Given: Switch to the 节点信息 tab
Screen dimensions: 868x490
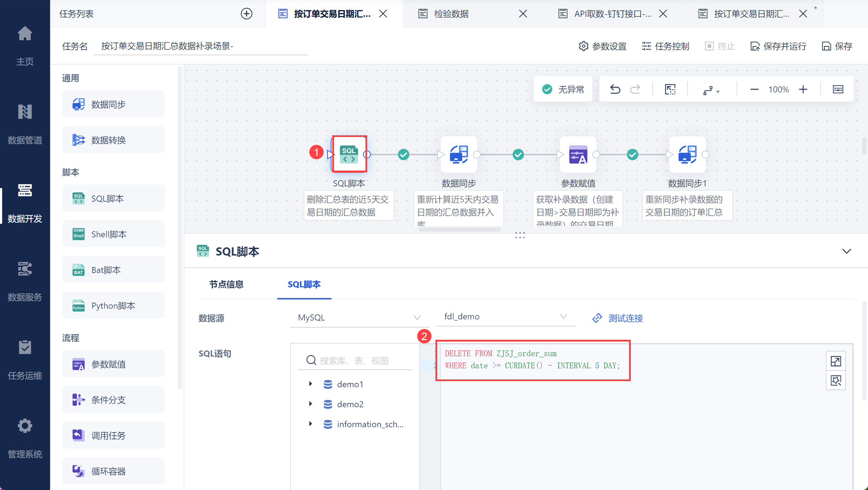Looking at the screenshot, I should click(226, 284).
